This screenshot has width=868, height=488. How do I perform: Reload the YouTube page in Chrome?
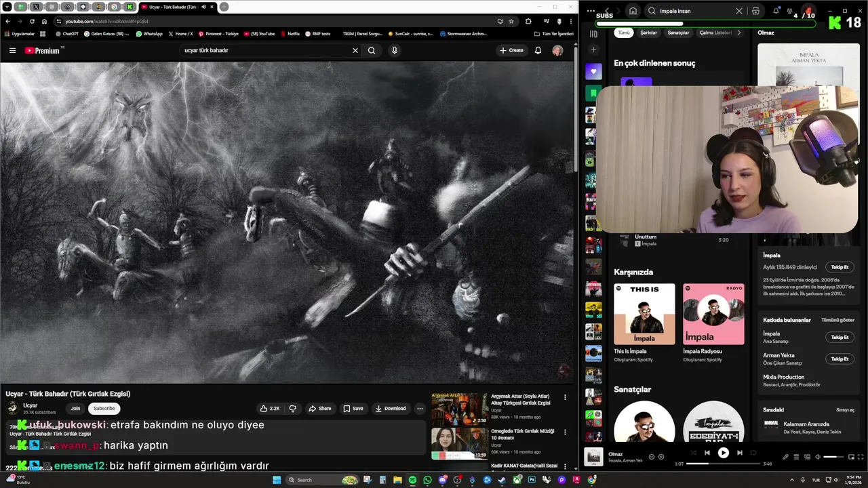point(32,21)
